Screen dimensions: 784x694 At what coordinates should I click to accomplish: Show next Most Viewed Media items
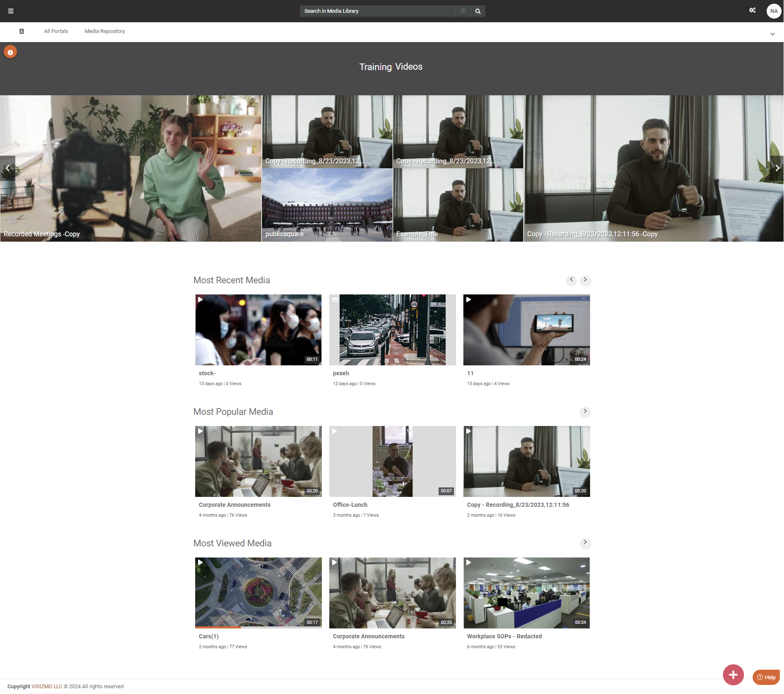click(585, 543)
